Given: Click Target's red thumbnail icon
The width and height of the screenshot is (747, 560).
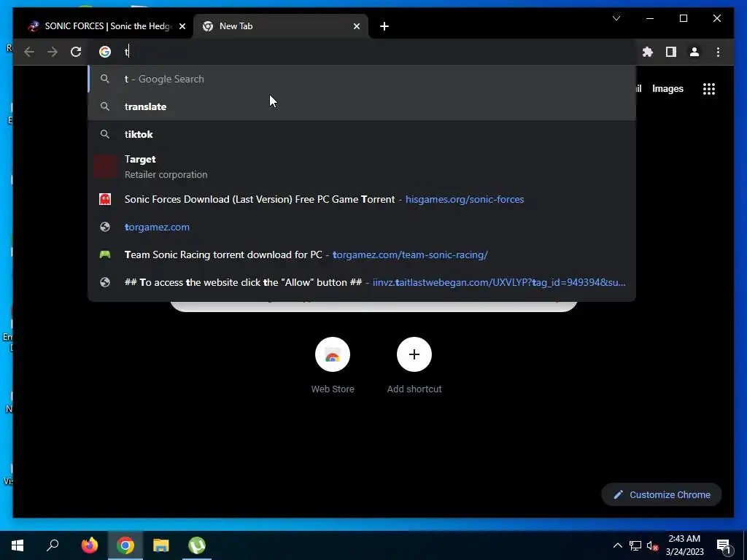Looking at the screenshot, I should [105, 167].
